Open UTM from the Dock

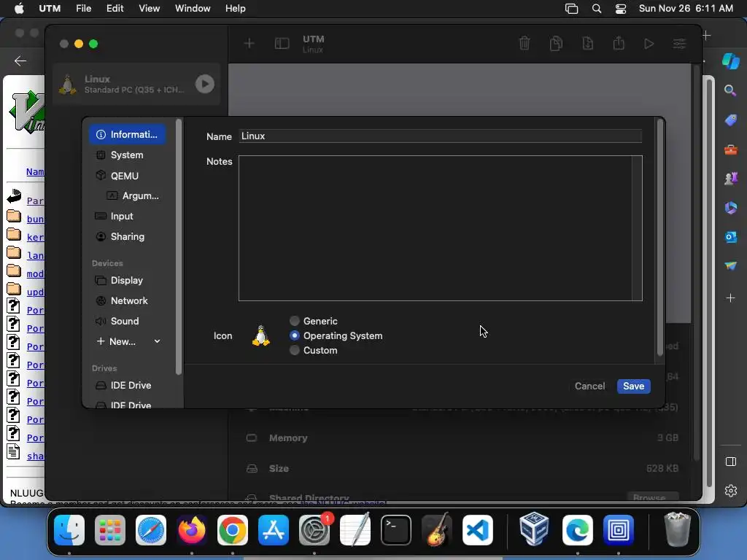tap(619, 530)
